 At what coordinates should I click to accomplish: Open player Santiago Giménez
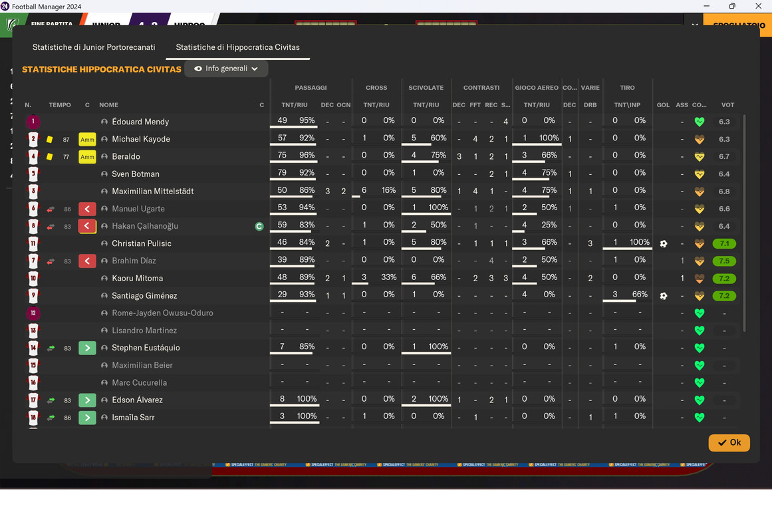tap(144, 295)
